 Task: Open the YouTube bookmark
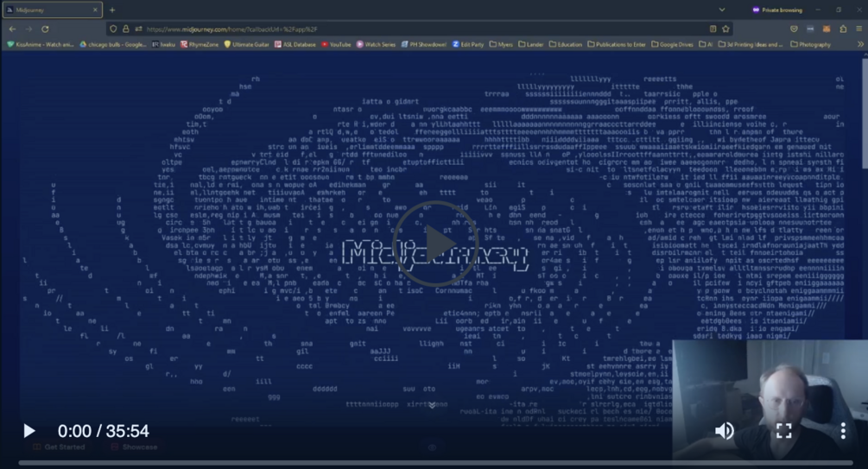point(336,44)
